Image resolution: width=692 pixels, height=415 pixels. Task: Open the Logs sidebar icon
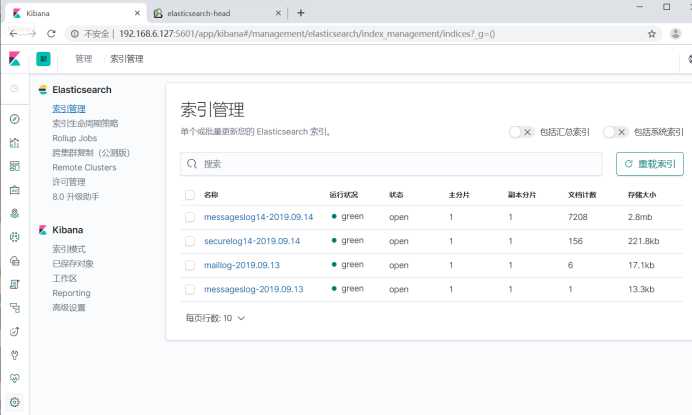pos(15,284)
